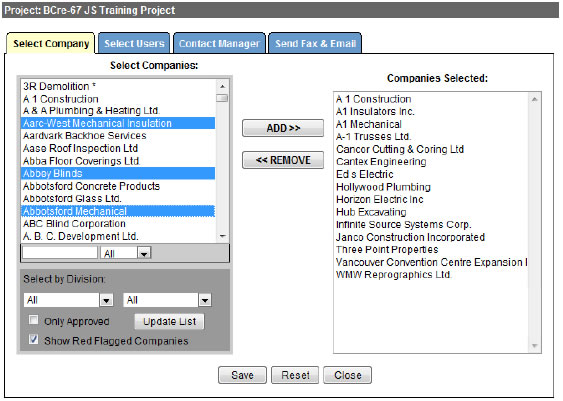Select 'Hollywood Plumbing'

click(x=431, y=187)
